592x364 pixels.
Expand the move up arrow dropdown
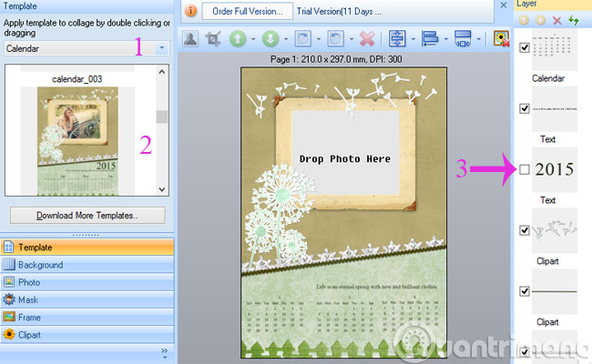pos(253,39)
